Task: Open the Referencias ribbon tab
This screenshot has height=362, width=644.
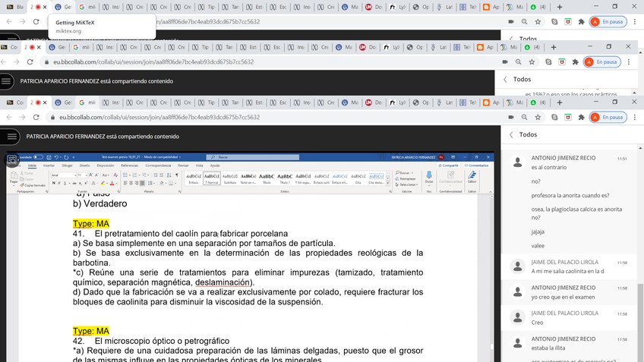Action: pyautogui.click(x=129, y=165)
